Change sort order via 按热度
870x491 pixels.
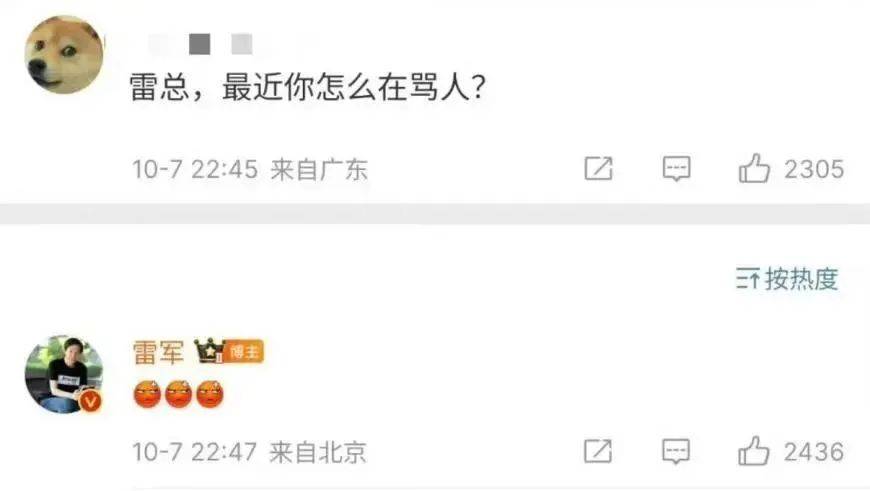coord(787,279)
